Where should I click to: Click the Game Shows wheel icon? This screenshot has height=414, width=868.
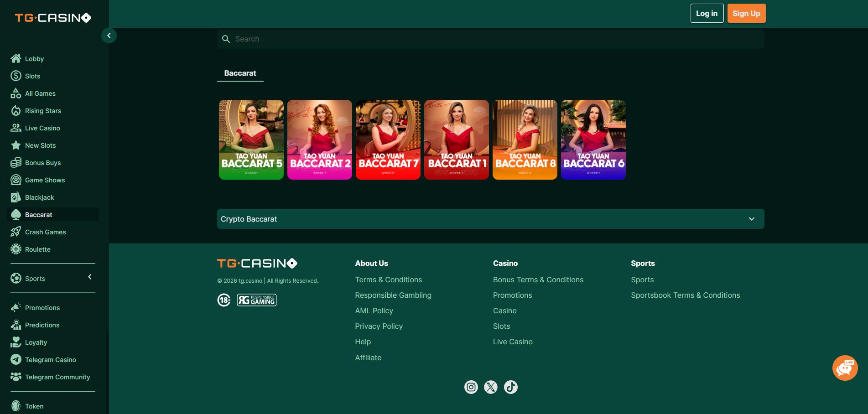(x=16, y=180)
